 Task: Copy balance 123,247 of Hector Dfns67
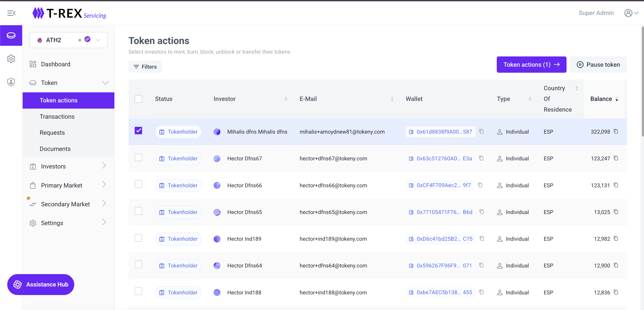[x=616, y=158]
